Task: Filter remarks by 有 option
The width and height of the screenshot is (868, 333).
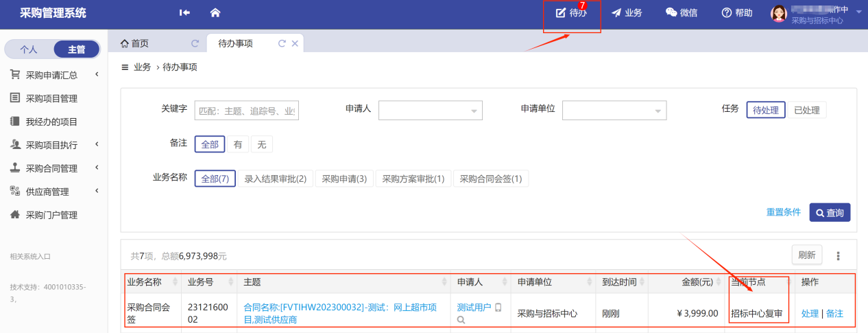Action: [x=238, y=144]
